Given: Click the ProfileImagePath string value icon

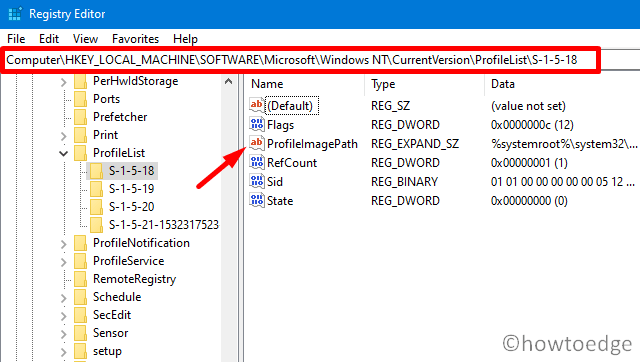Looking at the screenshot, I should 257,143.
